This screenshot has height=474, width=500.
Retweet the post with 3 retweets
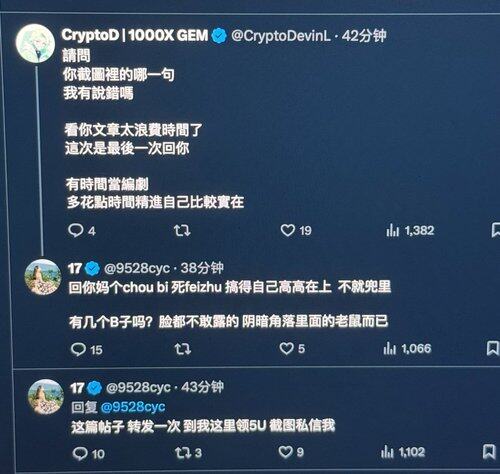pos(188,453)
